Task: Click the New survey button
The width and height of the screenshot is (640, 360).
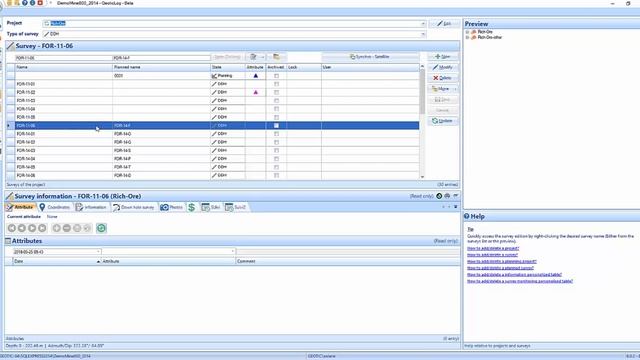Action: pos(443,57)
